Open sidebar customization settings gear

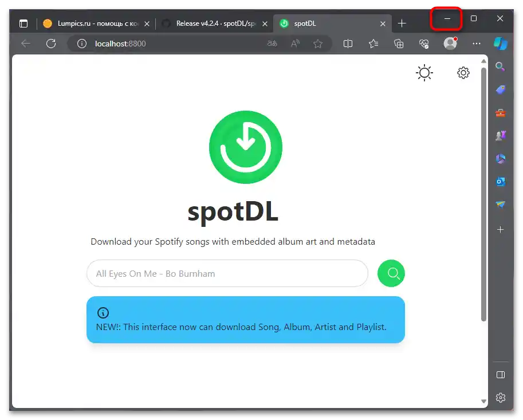500,397
